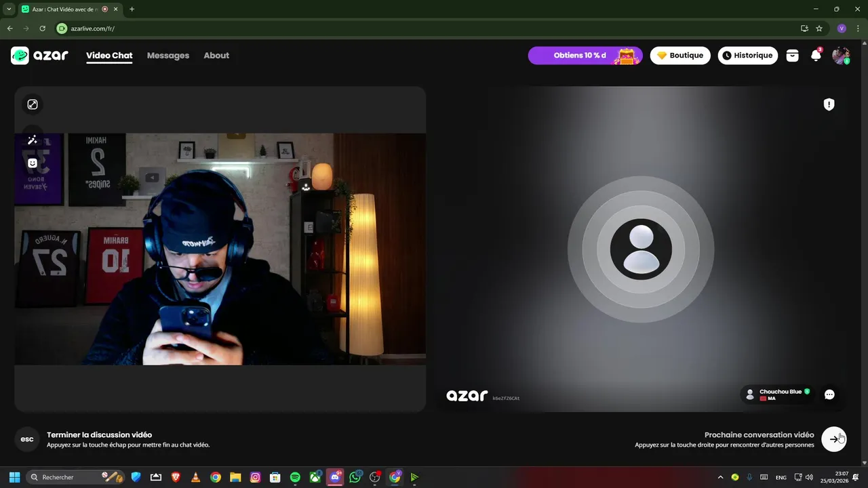Open the About tab
This screenshot has height=488, width=868.
click(216, 56)
